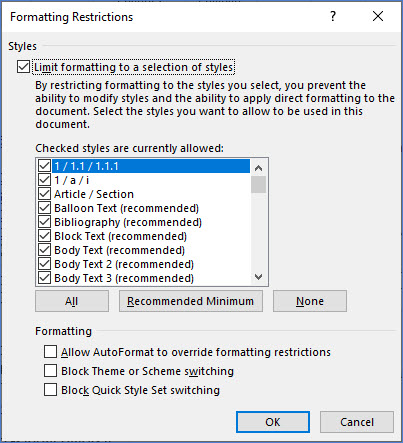Click the styles list scroll up arrow
403x443 pixels.
point(258,168)
